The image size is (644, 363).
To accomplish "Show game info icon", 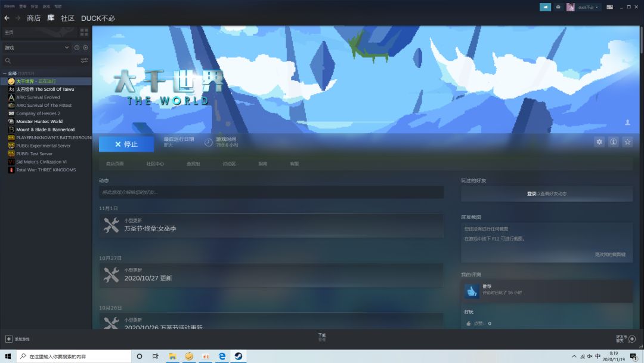I will click(x=613, y=142).
